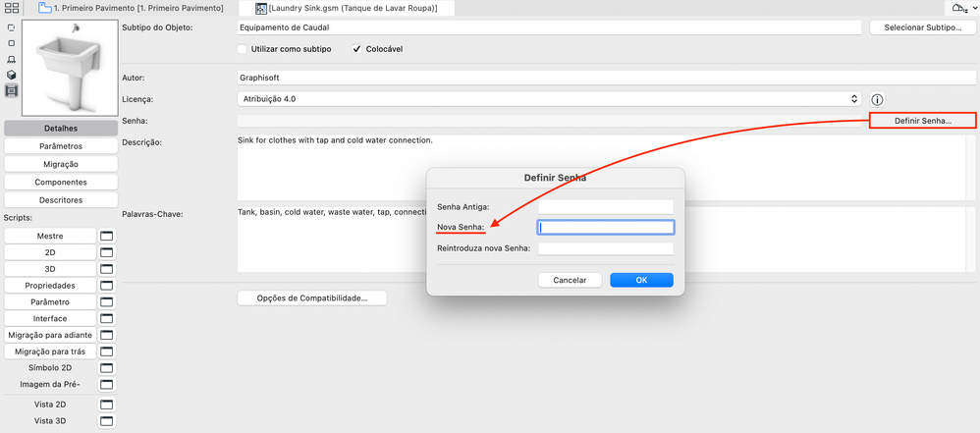Switch to Primeiro Pavimento tab

pos(132,8)
